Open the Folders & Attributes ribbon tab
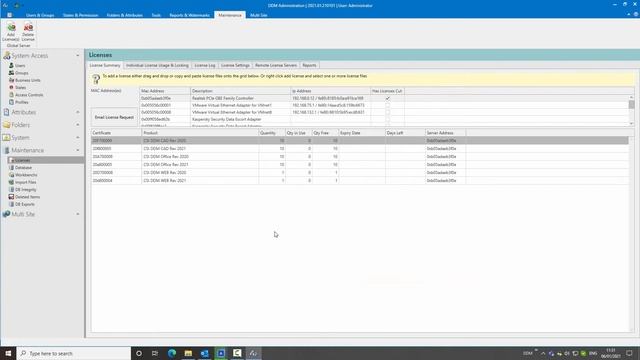Image resolution: width=640 pixels, height=360 pixels. click(x=124, y=15)
